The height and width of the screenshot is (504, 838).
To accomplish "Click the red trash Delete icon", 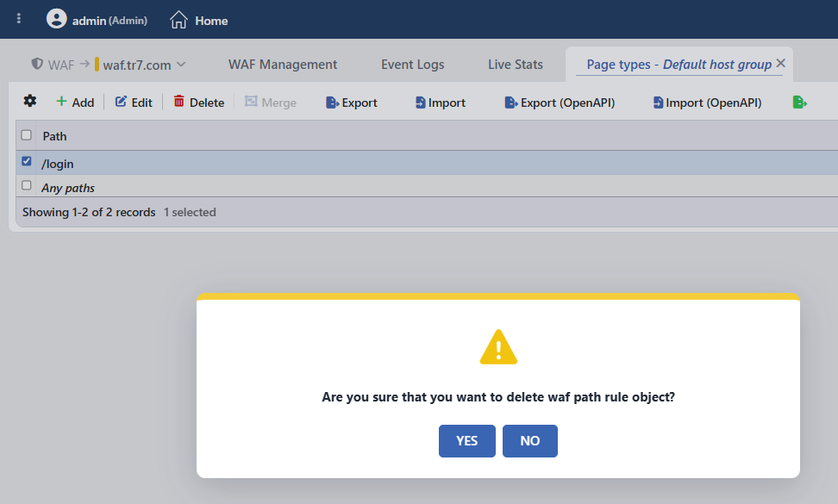I will click(179, 101).
